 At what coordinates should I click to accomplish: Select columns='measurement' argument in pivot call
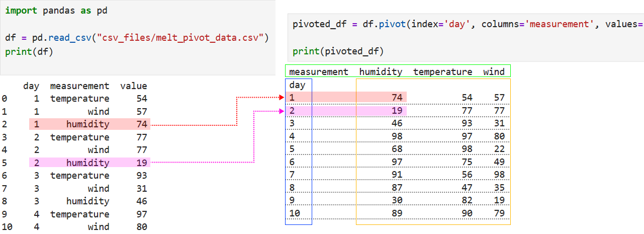(538, 24)
